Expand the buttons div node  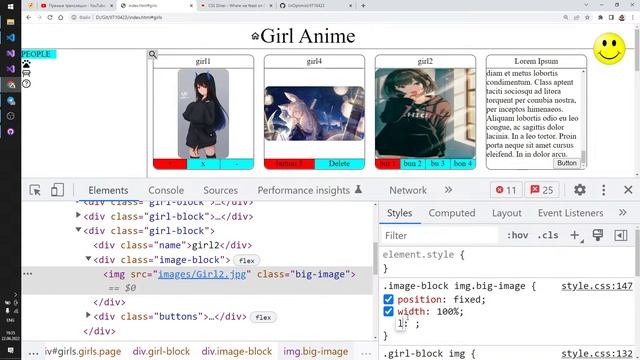click(88, 316)
